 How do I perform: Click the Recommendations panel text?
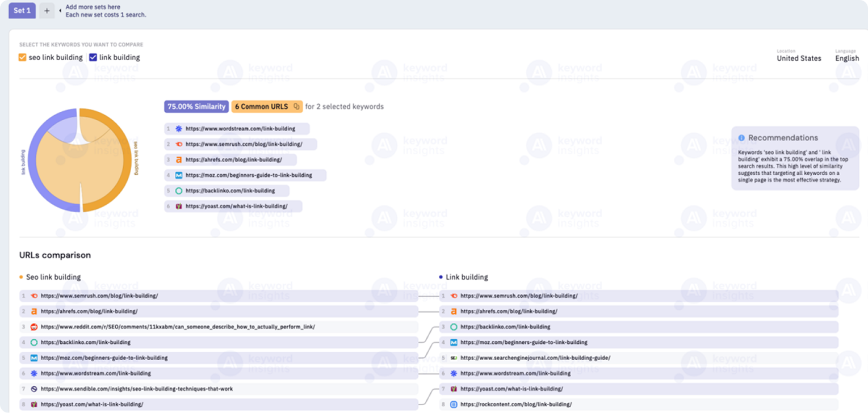pyautogui.click(x=794, y=167)
